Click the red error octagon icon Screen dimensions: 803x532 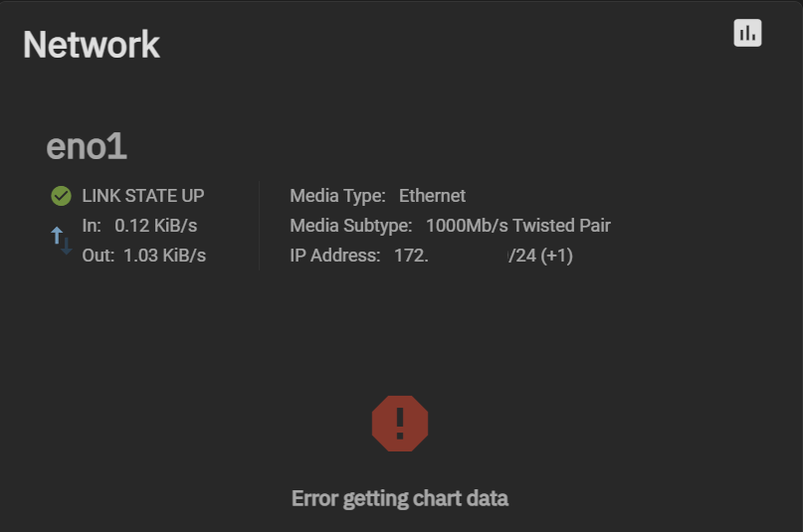point(400,424)
